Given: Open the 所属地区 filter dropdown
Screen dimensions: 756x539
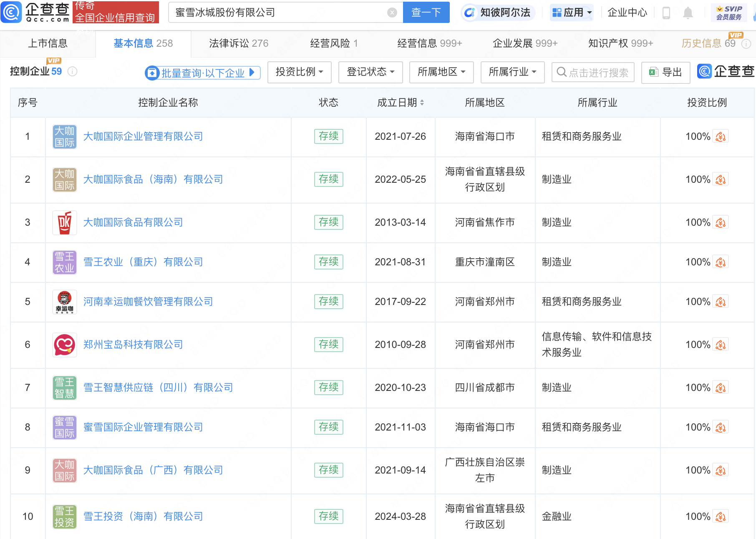Looking at the screenshot, I should 441,72.
